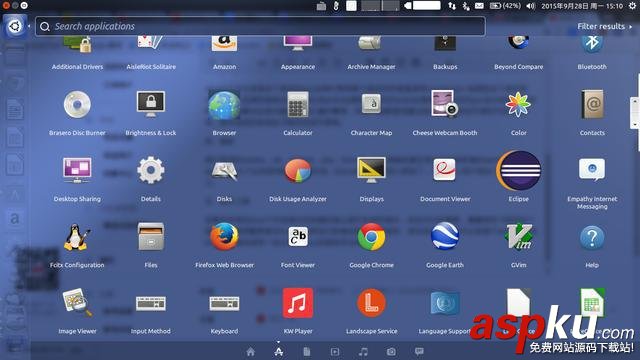Open Keyboard settings
This screenshot has height=360, width=640.
[x=224, y=304]
